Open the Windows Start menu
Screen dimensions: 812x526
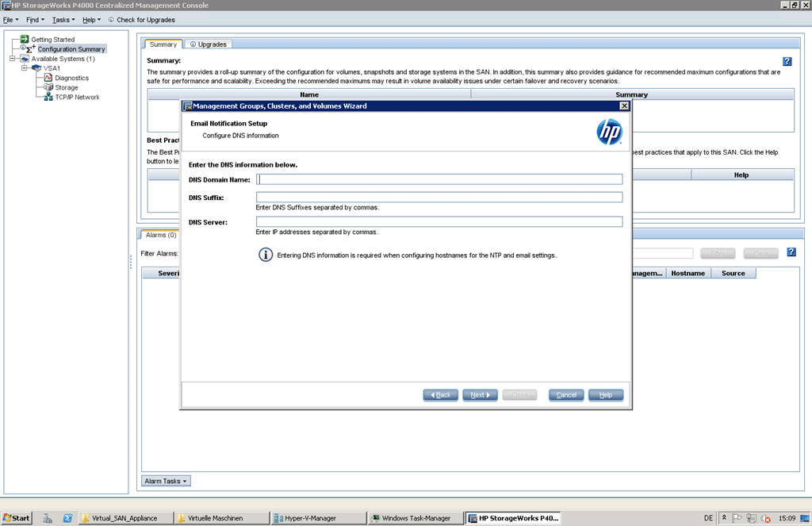[x=17, y=518]
